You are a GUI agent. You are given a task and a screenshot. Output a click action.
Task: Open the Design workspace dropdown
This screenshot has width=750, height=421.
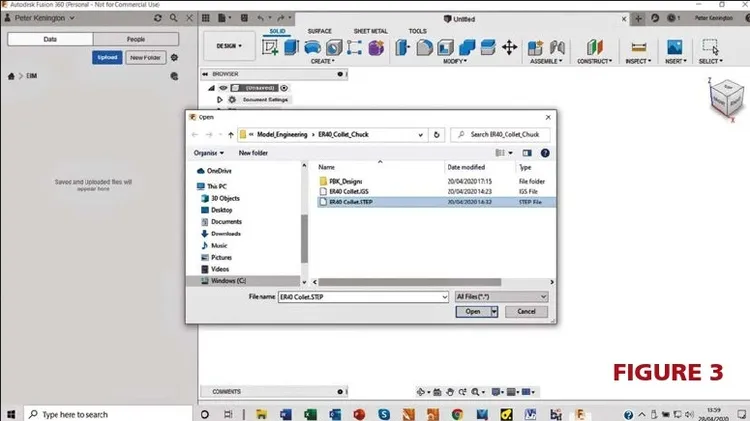(x=229, y=46)
